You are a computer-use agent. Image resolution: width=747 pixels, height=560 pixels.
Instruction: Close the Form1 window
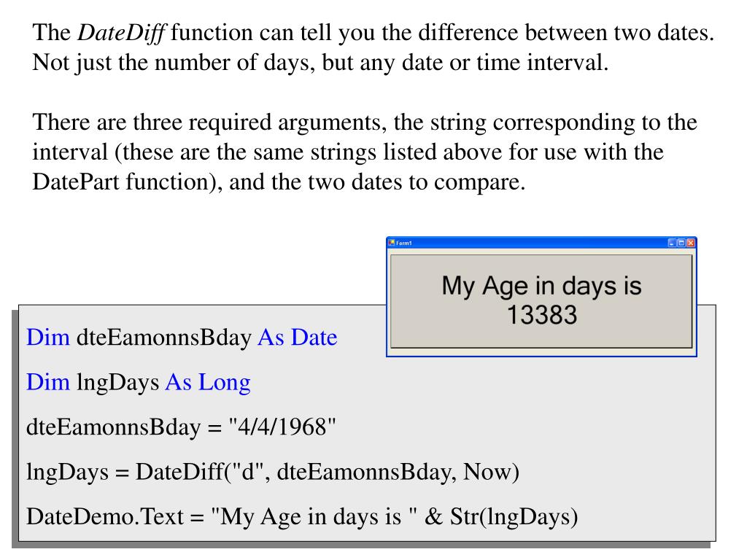pos(691,243)
